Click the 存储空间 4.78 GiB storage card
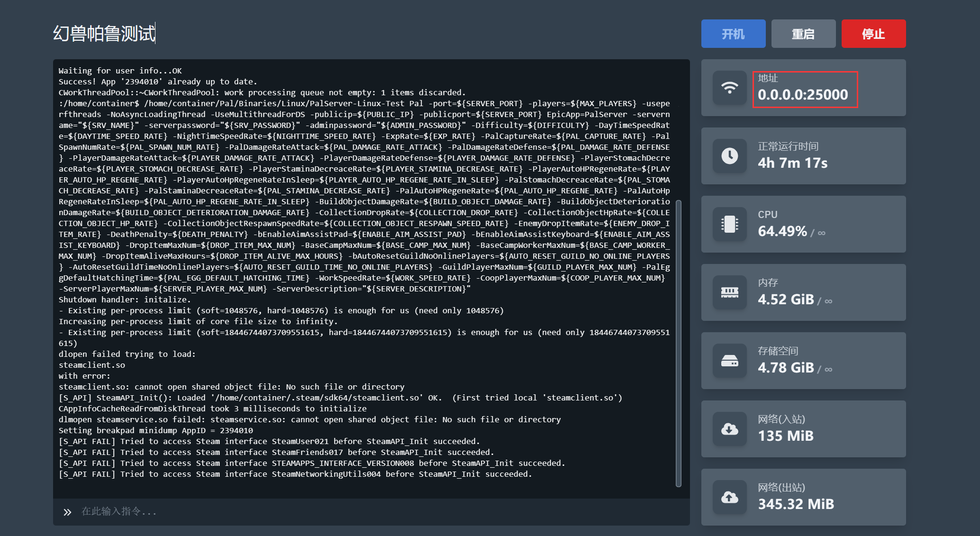This screenshot has height=536, width=980. [x=803, y=361]
